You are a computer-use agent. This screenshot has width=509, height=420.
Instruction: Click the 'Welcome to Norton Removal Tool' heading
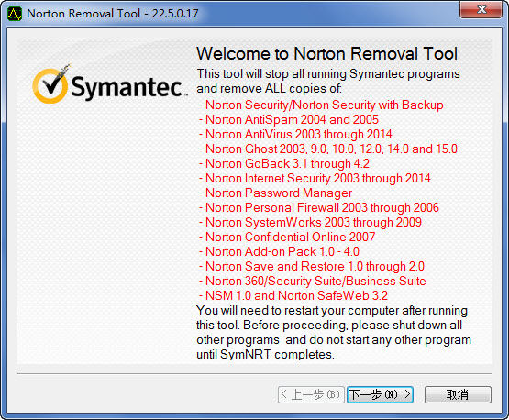[326, 53]
